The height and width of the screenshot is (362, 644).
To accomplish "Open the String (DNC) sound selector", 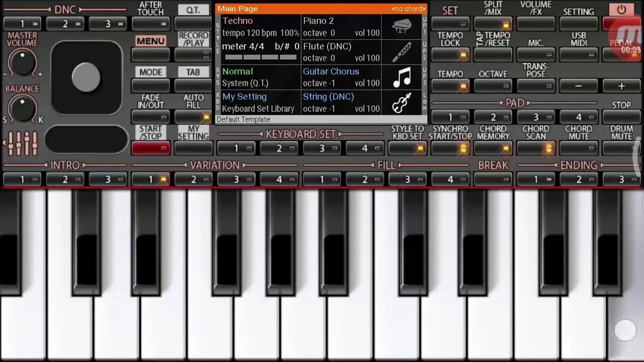I will point(341,103).
